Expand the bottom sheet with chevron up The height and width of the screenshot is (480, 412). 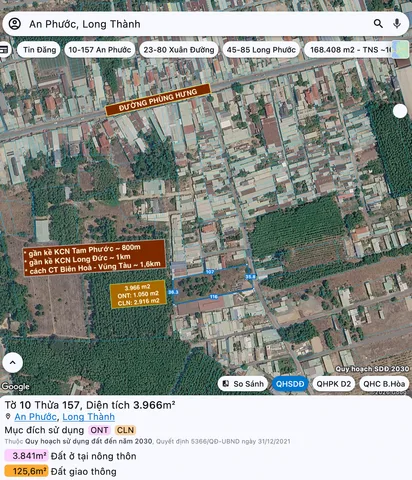coord(13,362)
